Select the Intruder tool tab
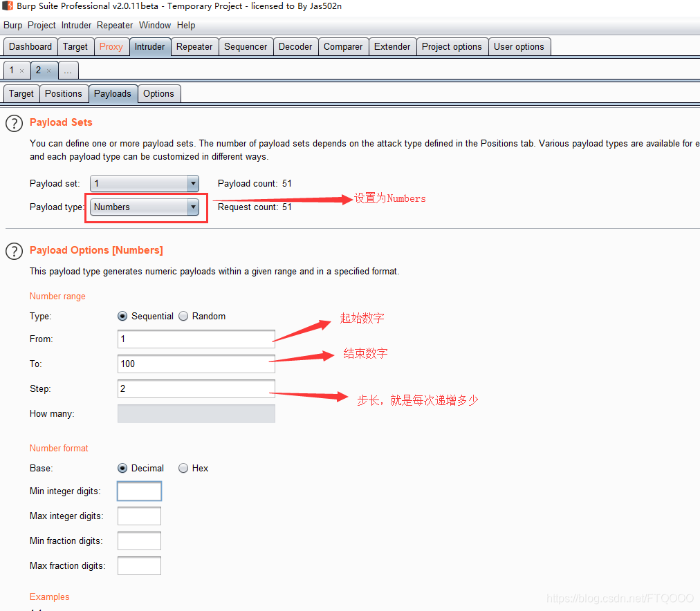The width and height of the screenshot is (700, 611). point(149,47)
